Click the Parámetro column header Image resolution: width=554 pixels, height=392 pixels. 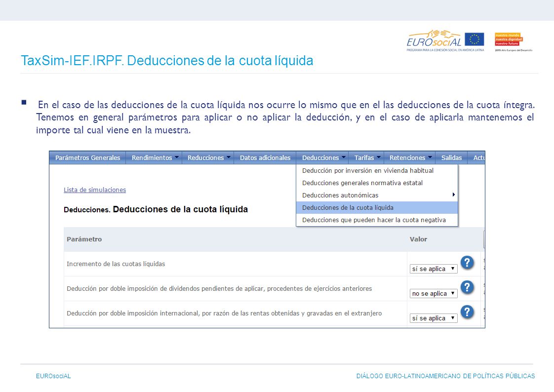pyautogui.click(x=84, y=239)
